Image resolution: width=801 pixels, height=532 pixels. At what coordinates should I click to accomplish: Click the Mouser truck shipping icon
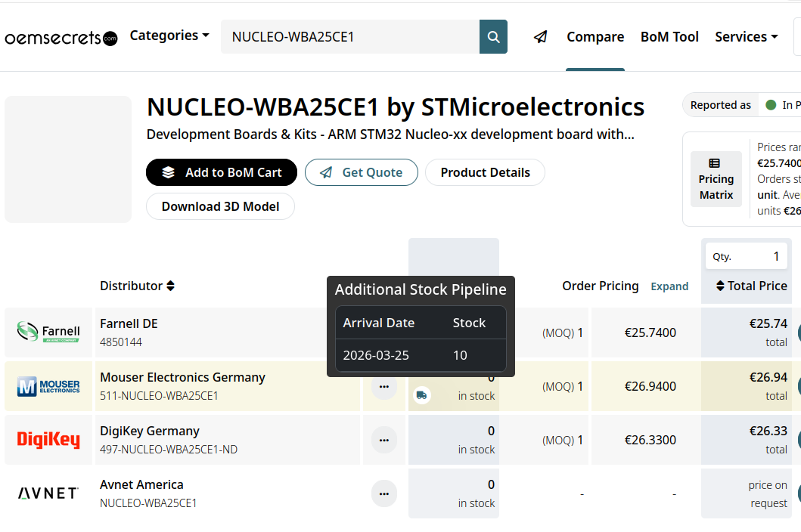[x=422, y=395]
